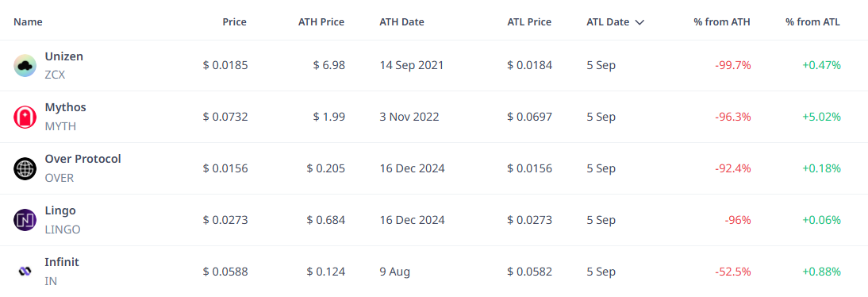The image size is (868, 297).
Task: Open the Mythos coin page link
Action: pos(65,107)
